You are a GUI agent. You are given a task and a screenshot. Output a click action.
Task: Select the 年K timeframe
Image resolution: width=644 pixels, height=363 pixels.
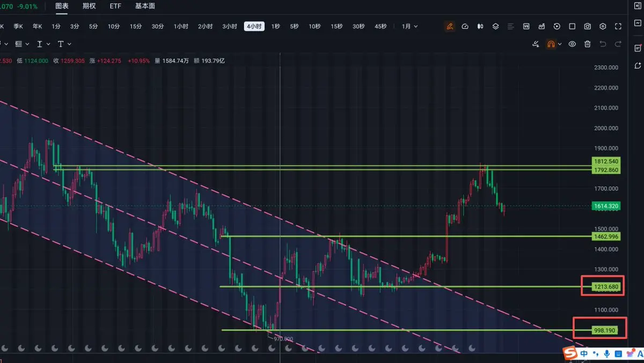pos(37,26)
